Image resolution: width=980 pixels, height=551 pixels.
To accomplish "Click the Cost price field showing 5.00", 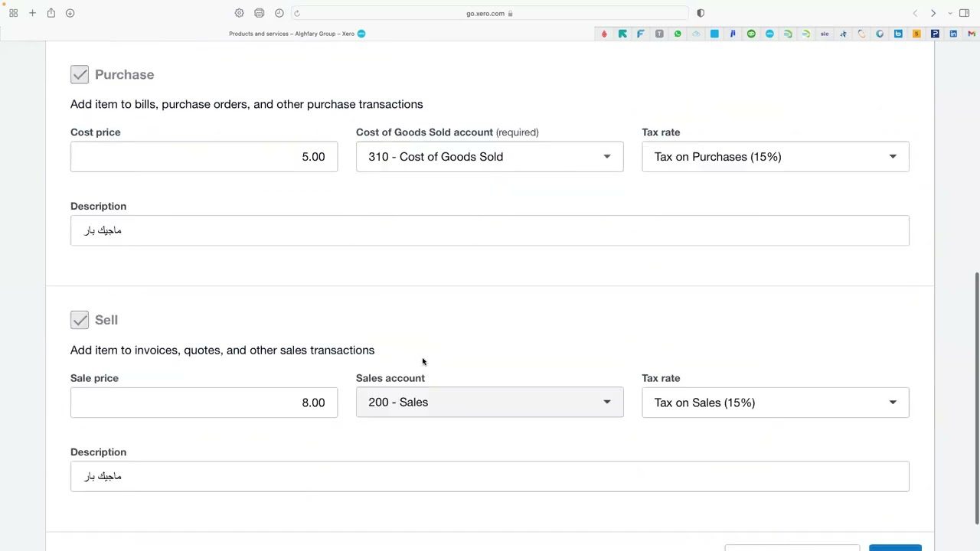I will point(204,157).
